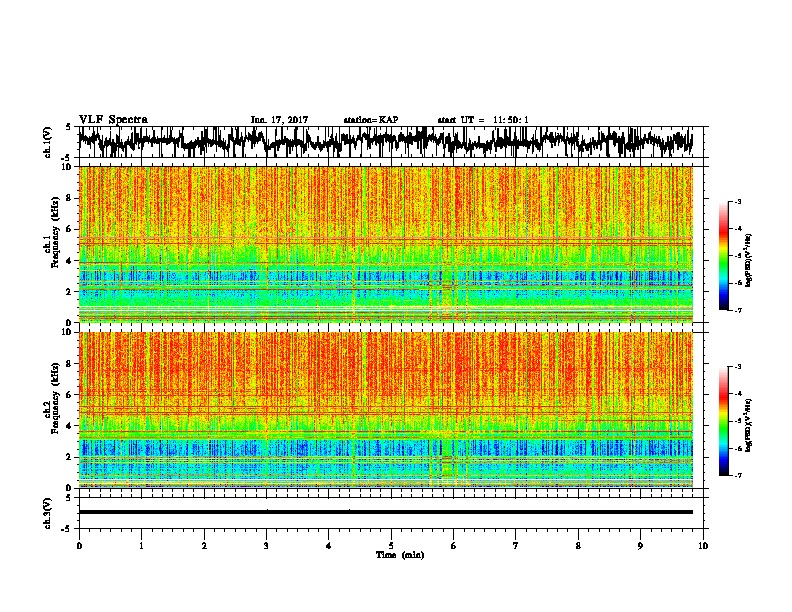Click the ch.1 colorbar top value "-3"
This screenshot has width=792, height=612.
coord(737,201)
